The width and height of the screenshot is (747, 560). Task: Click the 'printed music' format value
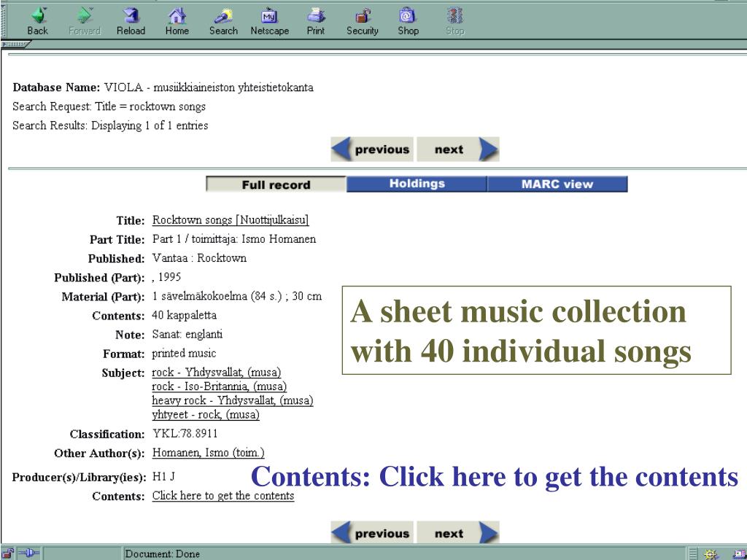pos(184,354)
